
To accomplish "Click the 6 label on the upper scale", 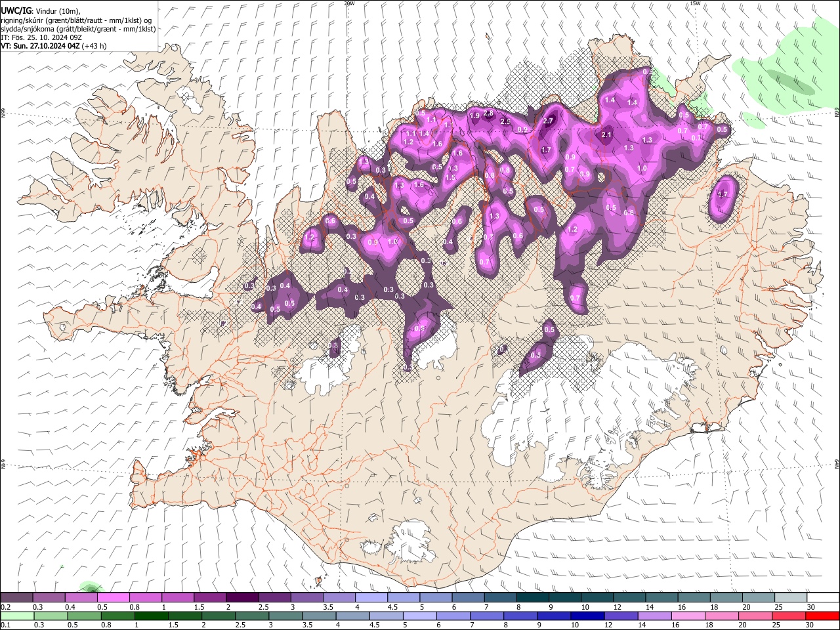I will [454, 607].
